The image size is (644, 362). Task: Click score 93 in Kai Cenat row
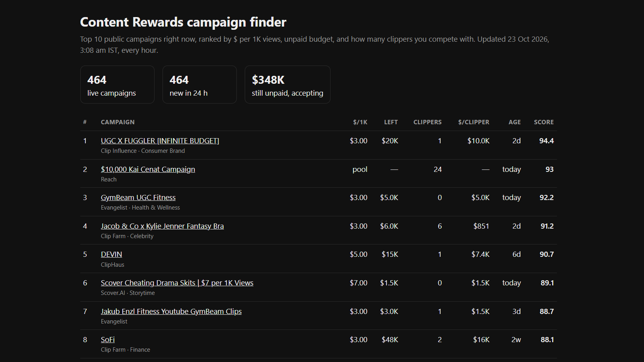549,169
